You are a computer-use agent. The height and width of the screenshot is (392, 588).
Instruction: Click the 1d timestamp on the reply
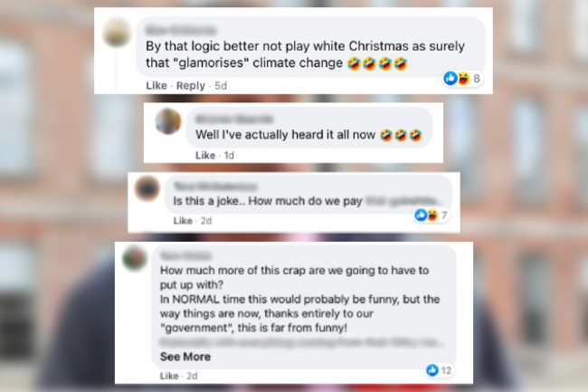coord(229,156)
